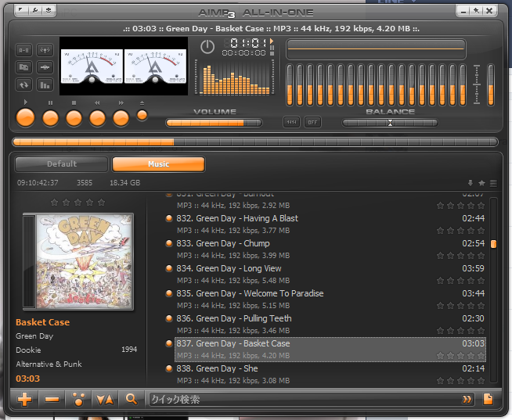
Task: Set rating stars above the album cover
Action: (x=78, y=203)
